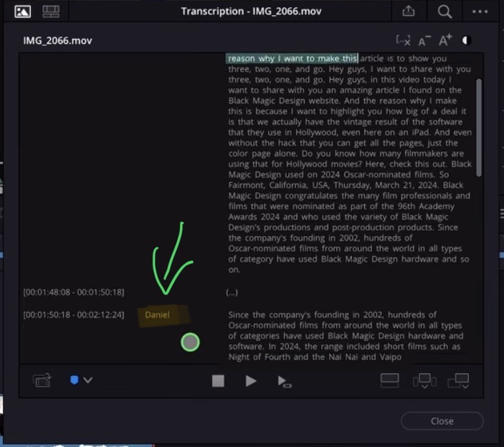Click the Close button
Screen dimensions: 504x447
(442, 421)
